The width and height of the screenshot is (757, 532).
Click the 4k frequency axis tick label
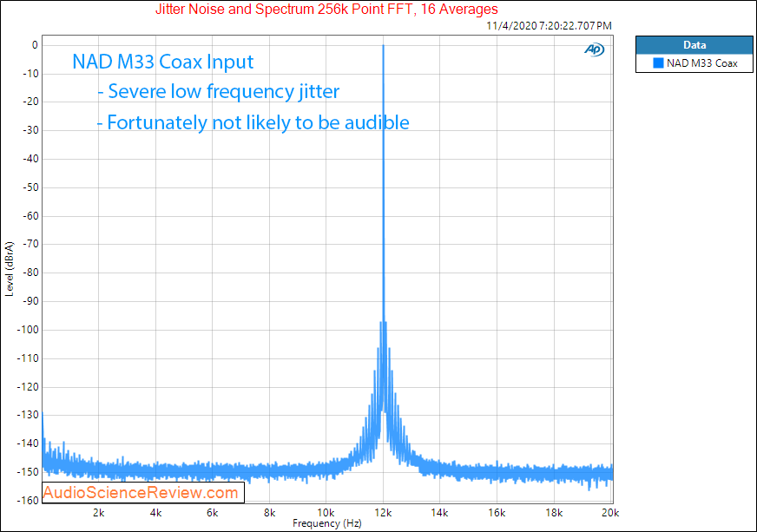click(155, 513)
